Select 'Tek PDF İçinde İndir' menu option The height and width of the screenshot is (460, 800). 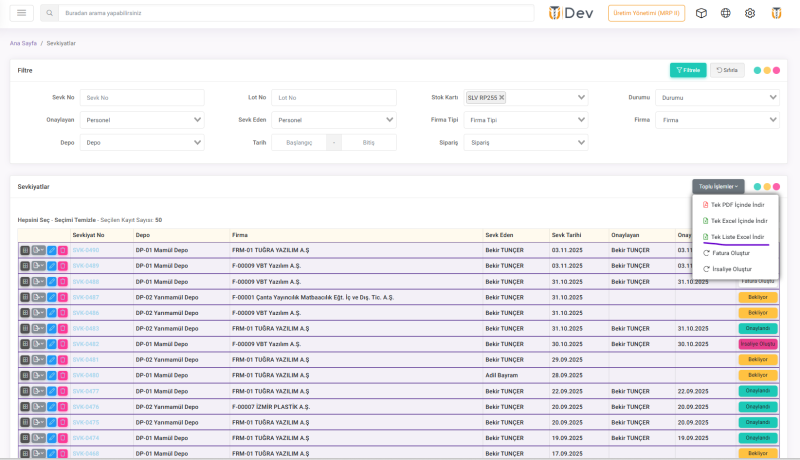(736, 204)
